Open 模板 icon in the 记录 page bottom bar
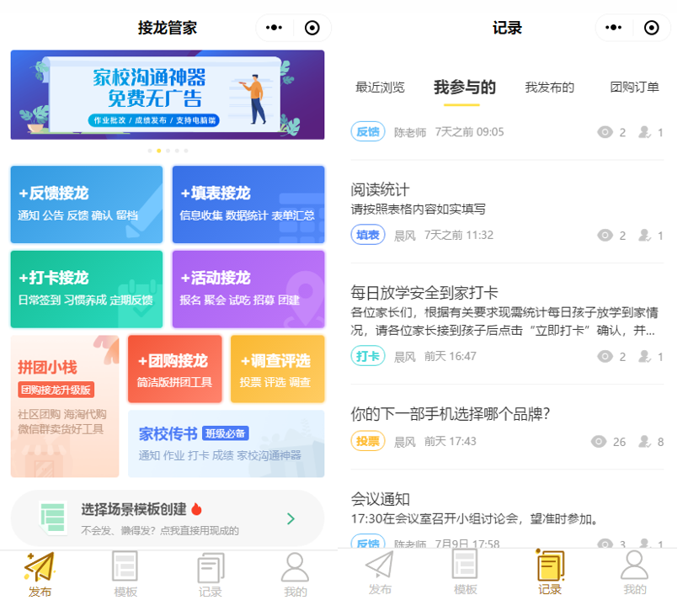688x616 pixels. [465, 566]
